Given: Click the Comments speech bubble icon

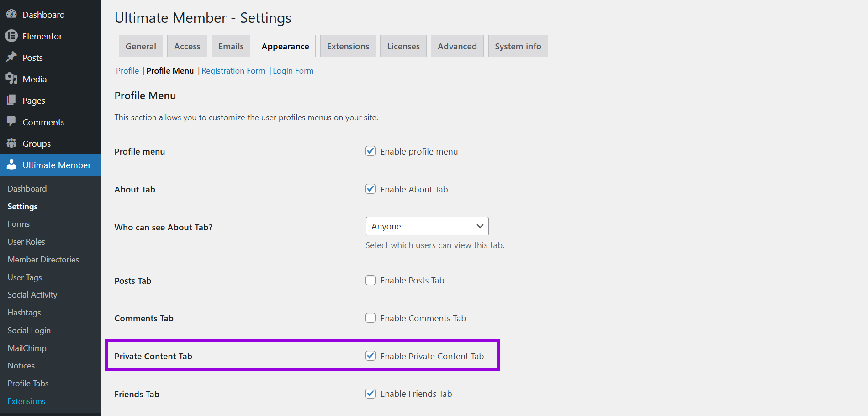Looking at the screenshot, I should [11, 122].
